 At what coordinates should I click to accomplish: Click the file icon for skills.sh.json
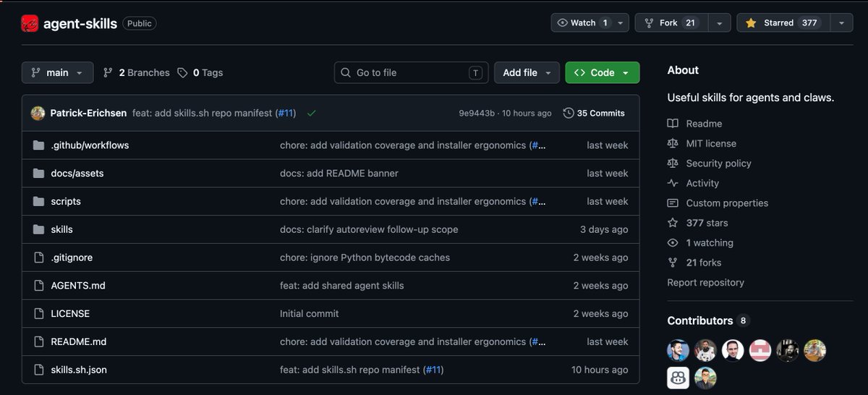pos(38,370)
